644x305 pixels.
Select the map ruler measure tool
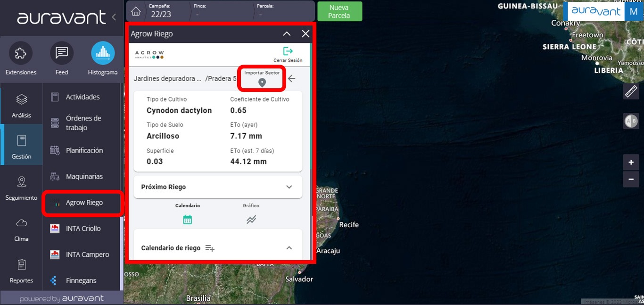coord(631,92)
